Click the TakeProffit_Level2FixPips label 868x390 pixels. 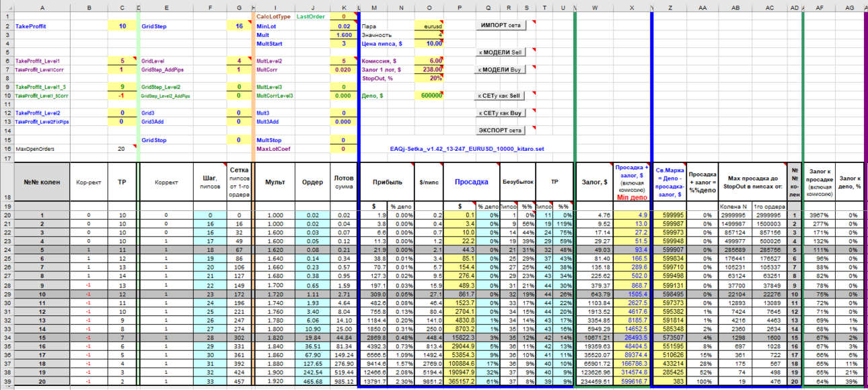click(x=42, y=122)
